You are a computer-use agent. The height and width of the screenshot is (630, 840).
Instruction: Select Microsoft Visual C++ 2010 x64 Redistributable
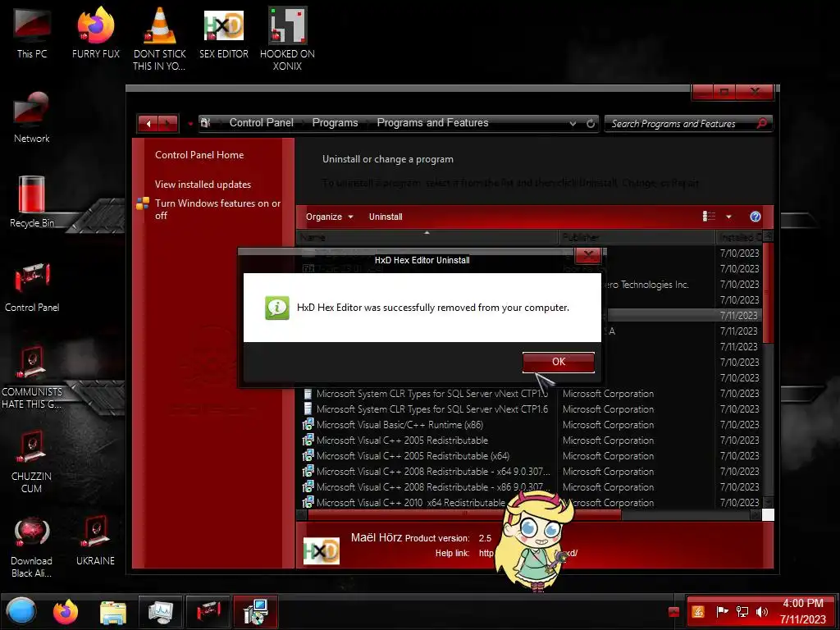pos(411,503)
